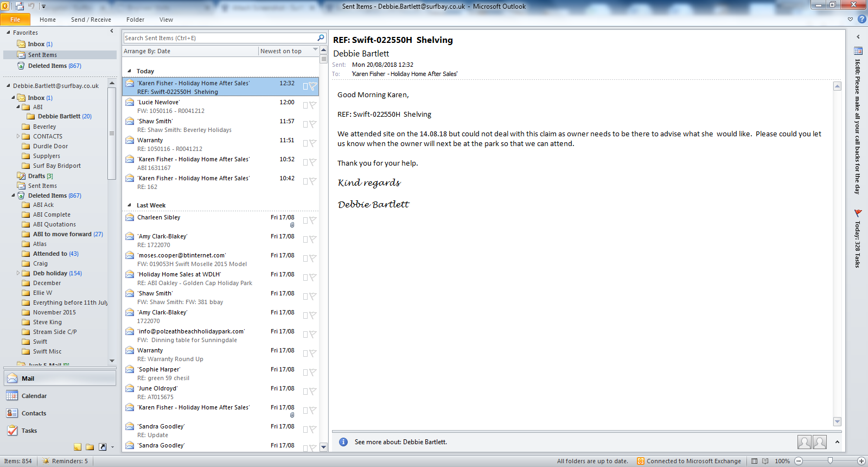
Task: Open the Shortcuts icon in navigation pane
Action: [103, 447]
